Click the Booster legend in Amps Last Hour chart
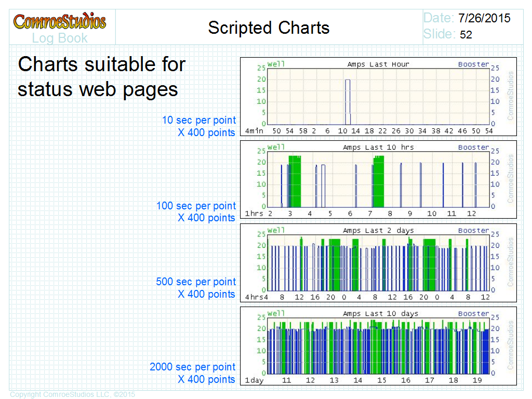 tap(473, 64)
